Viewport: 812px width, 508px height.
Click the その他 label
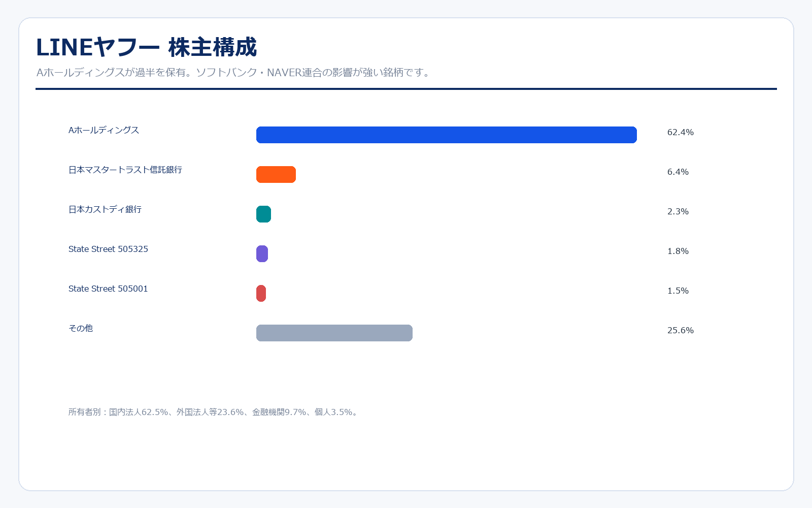point(81,328)
